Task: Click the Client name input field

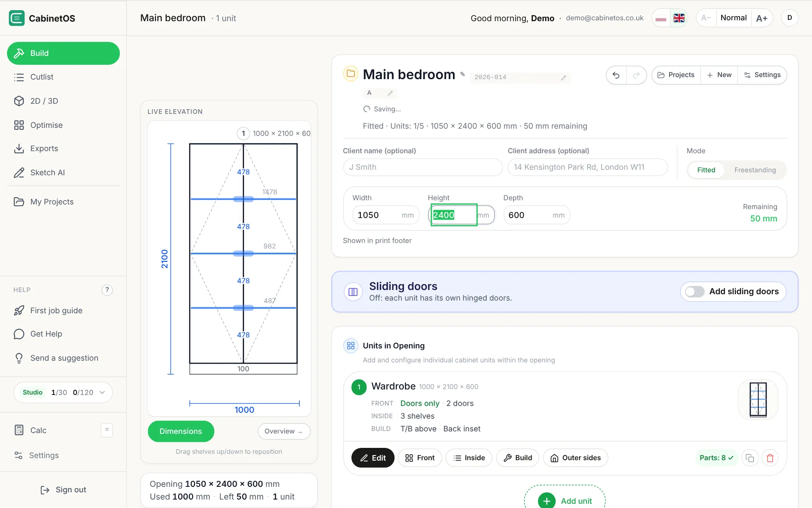Action: click(x=423, y=167)
